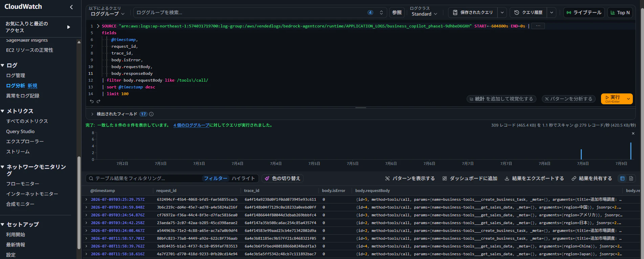Collapse the CloudWatch sidebar with the chevron
644x259 pixels.
(x=71, y=7)
